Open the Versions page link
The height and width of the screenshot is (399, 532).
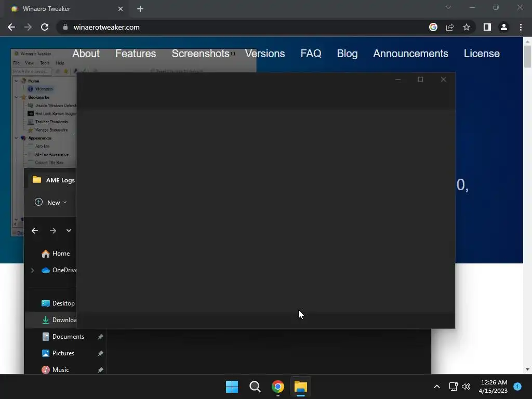point(264,54)
